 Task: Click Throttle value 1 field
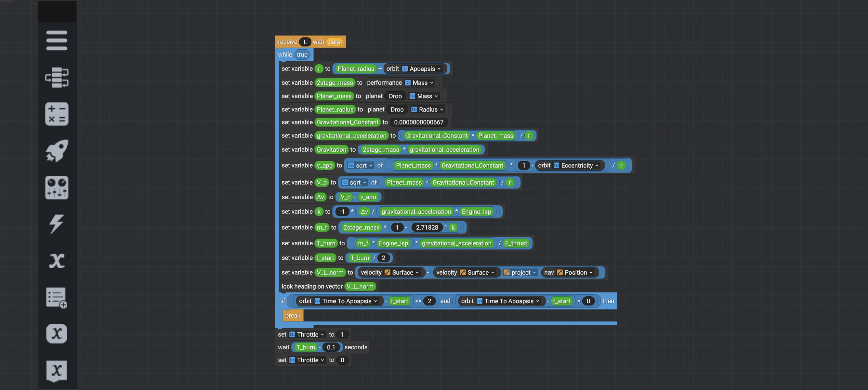342,334
